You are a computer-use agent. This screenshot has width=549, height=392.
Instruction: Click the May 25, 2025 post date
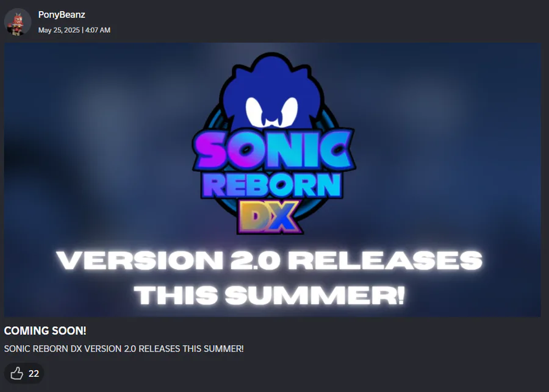59,30
